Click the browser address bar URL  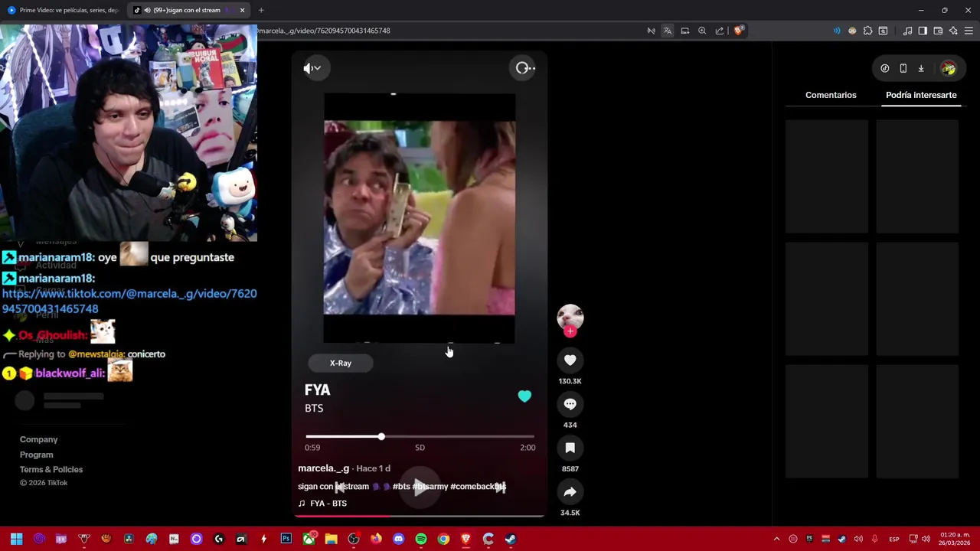(324, 31)
